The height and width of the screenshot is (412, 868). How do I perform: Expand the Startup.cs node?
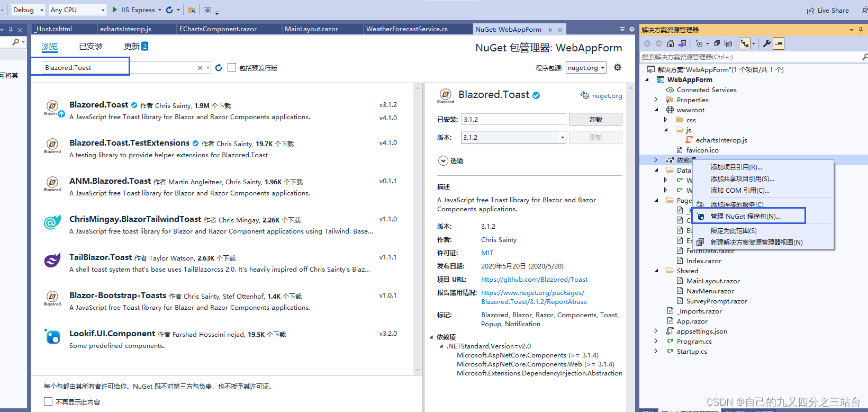point(656,351)
